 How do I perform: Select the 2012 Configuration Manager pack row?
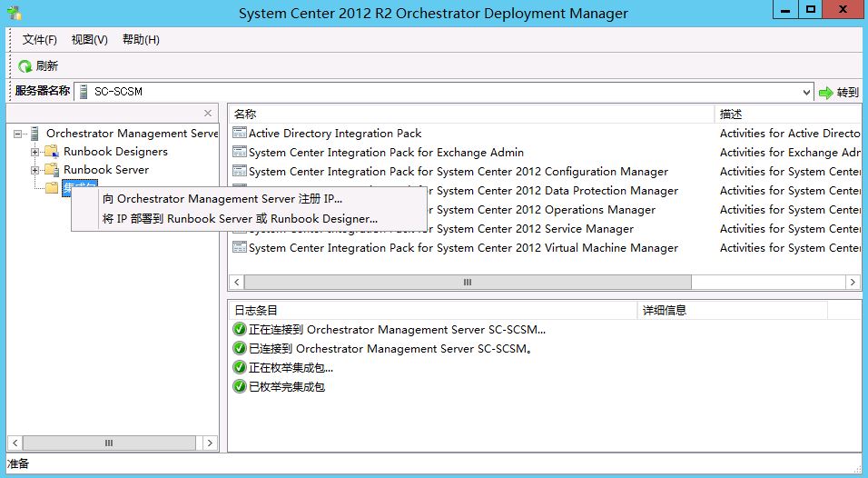tap(459, 171)
